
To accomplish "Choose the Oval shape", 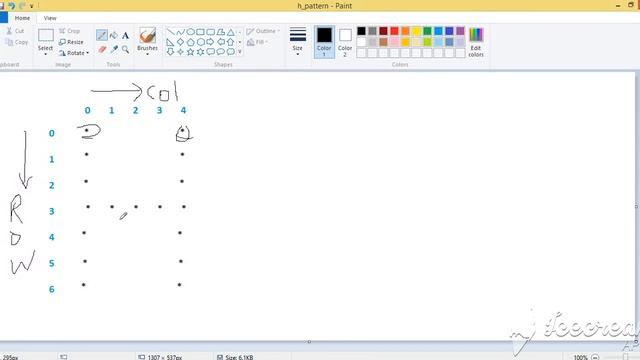I will tap(191, 32).
